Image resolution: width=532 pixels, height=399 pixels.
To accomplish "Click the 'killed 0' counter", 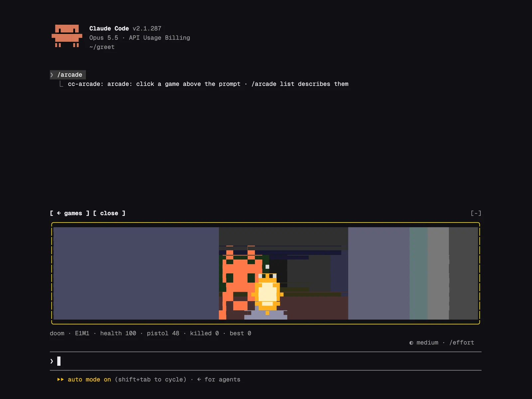I will (204, 333).
